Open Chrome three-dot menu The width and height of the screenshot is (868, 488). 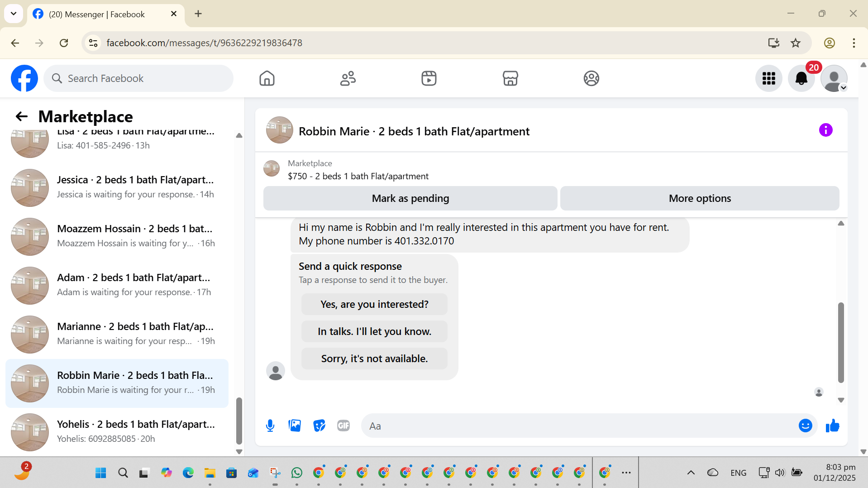854,43
